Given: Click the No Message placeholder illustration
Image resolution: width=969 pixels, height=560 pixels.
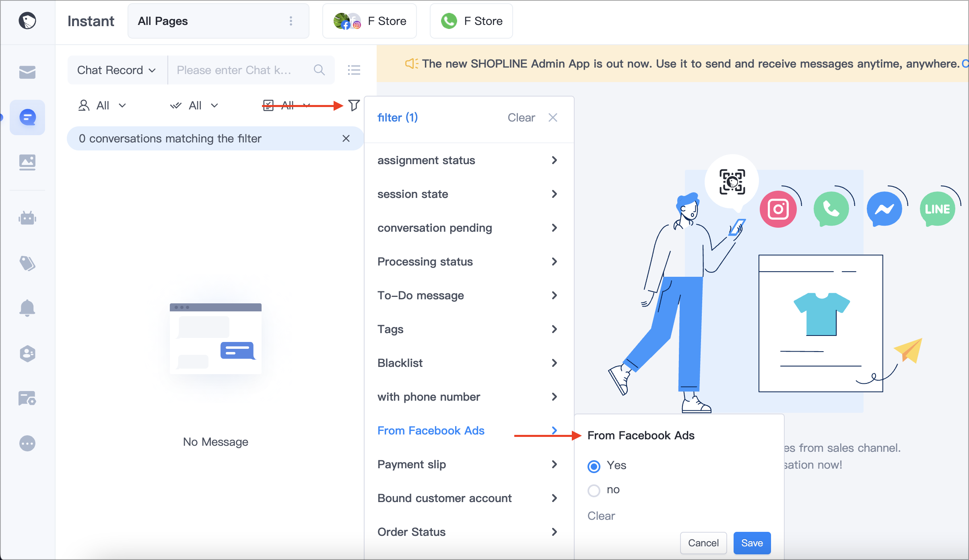Looking at the screenshot, I should pyautogui.click(x=216, y=339).
